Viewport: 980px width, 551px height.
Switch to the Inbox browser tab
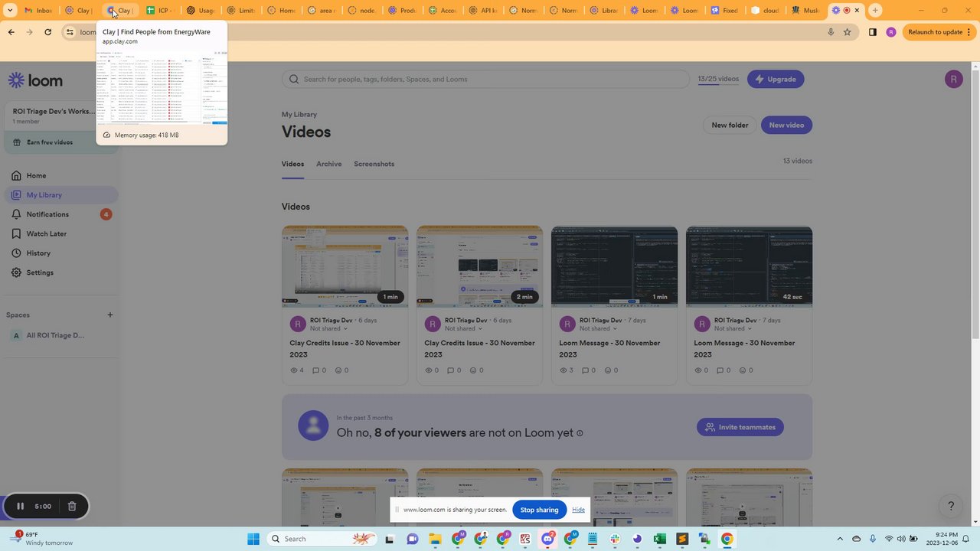coord(38,10)
